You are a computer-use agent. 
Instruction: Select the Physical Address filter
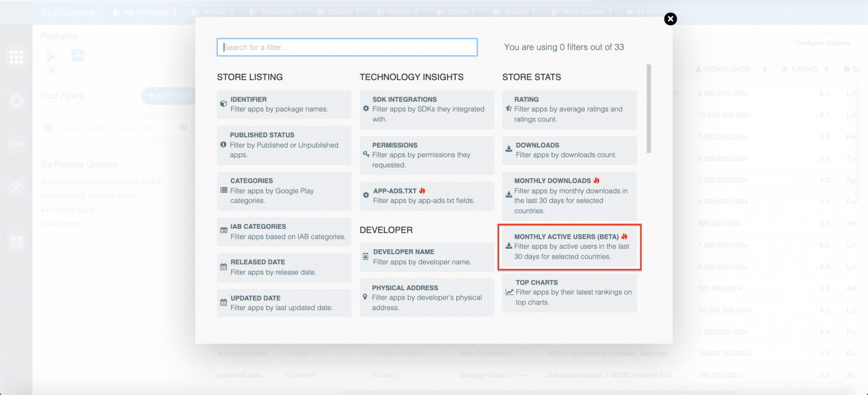pos(426,296)
